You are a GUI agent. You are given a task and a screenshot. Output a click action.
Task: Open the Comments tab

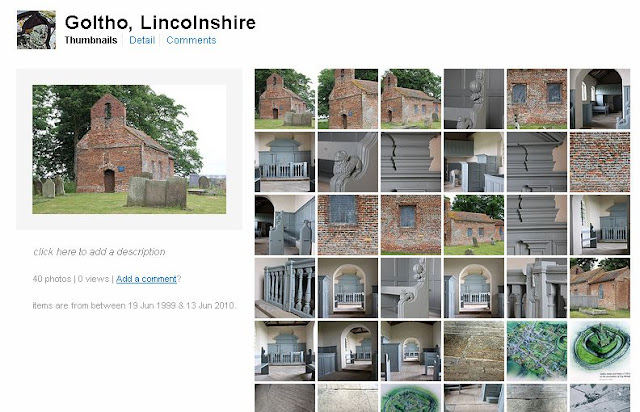(x=191, y=40)
